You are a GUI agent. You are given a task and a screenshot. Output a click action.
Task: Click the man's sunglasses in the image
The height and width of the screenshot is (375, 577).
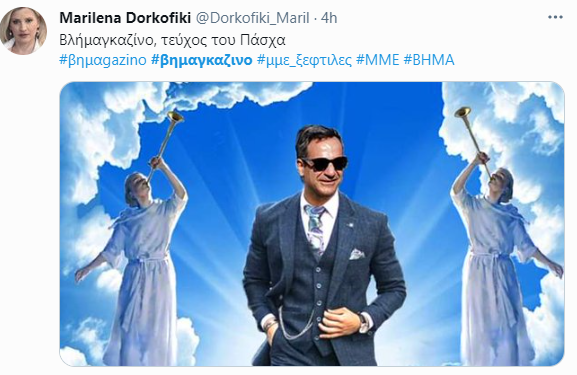325,163
